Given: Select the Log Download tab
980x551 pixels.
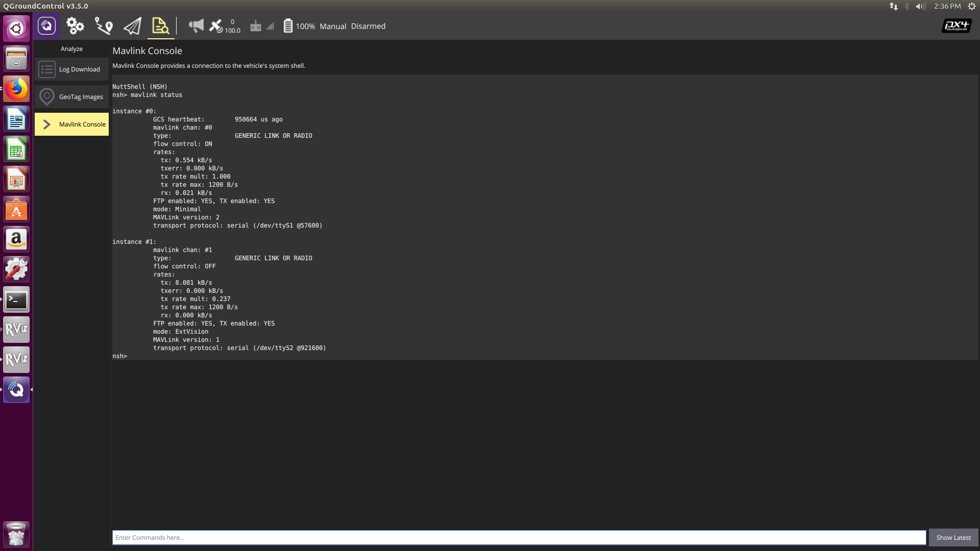Looking at the screenshot, I should (x=71, y=69).
